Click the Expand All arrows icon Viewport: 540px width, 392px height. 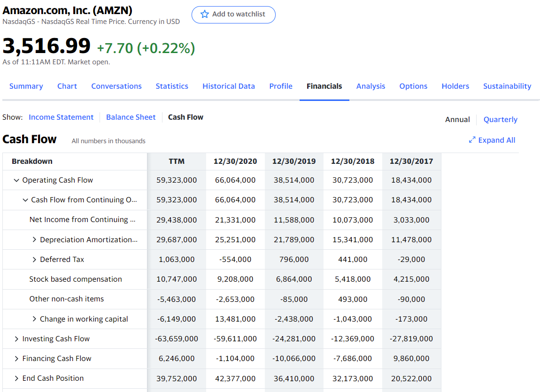pos(472,140)
